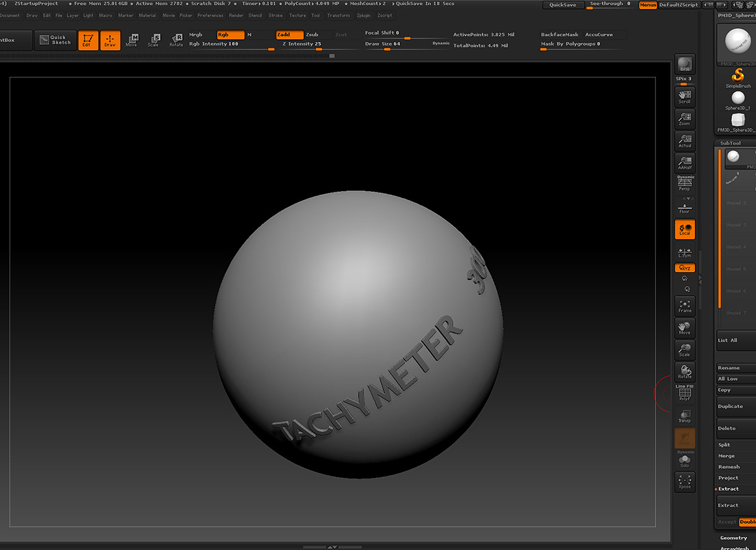Toggle the Double extract option
Viewport: 756px width, 550px height.
click(747, 522)
